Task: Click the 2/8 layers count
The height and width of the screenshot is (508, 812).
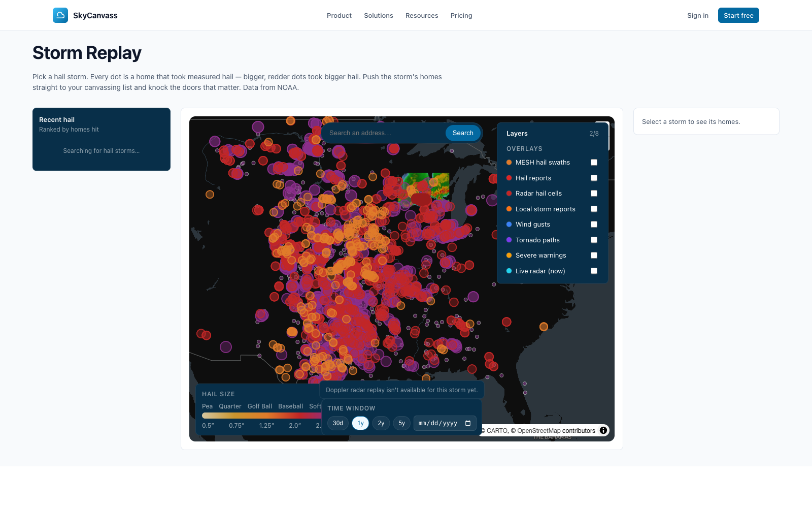Action: click(594, 134)
